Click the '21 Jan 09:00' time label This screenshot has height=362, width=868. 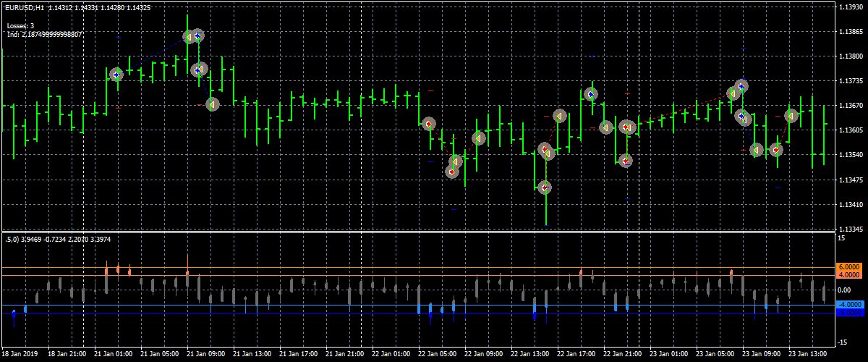click(x=205, y=355)
